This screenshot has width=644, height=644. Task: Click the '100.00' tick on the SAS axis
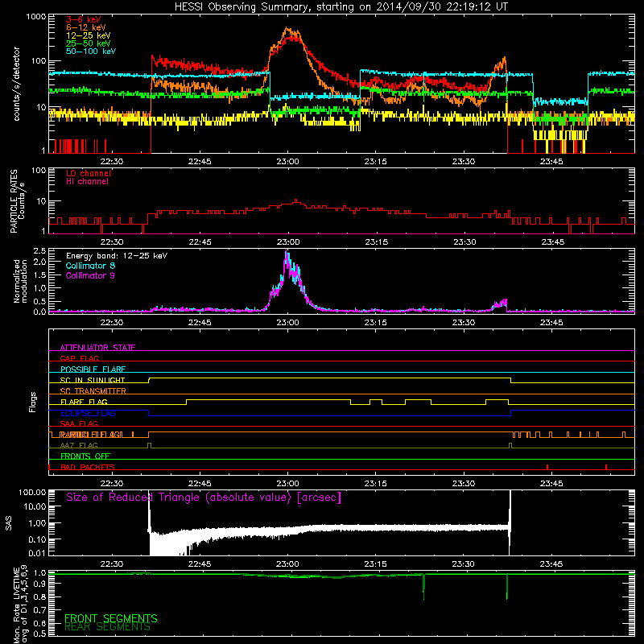click(x=32, y=492)
